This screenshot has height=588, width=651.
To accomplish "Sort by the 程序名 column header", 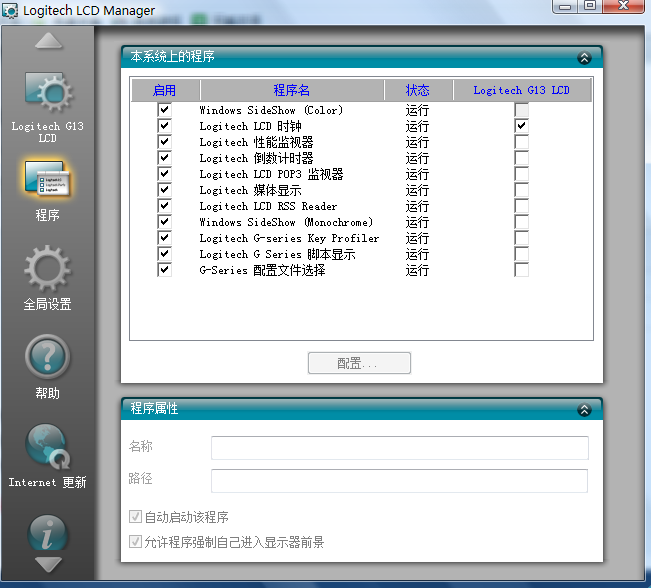I will click(292, 90).
